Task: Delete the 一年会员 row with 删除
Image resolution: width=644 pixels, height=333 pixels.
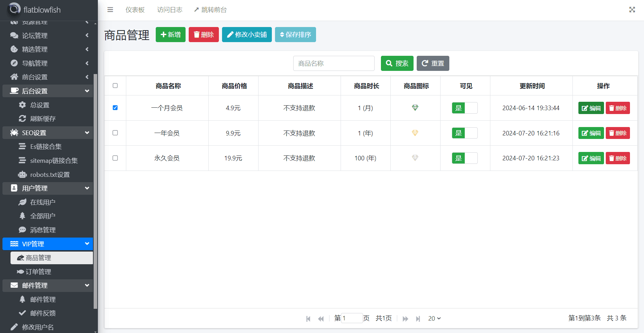Action: pos(618,133)
